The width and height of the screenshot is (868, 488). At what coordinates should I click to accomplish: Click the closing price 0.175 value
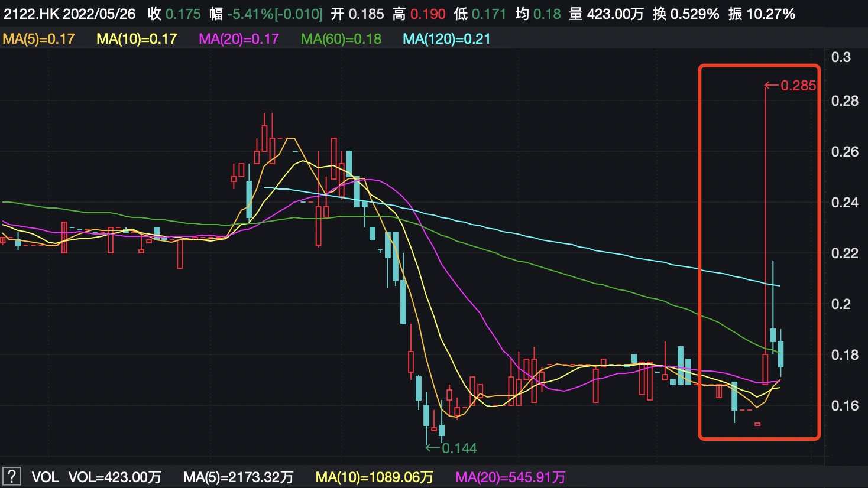point(183,14)
